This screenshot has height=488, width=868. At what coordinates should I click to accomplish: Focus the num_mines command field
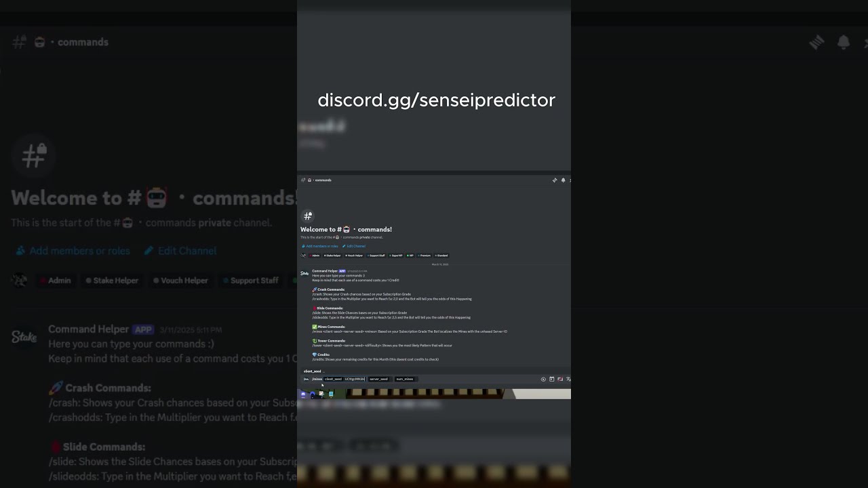(405, 379)
